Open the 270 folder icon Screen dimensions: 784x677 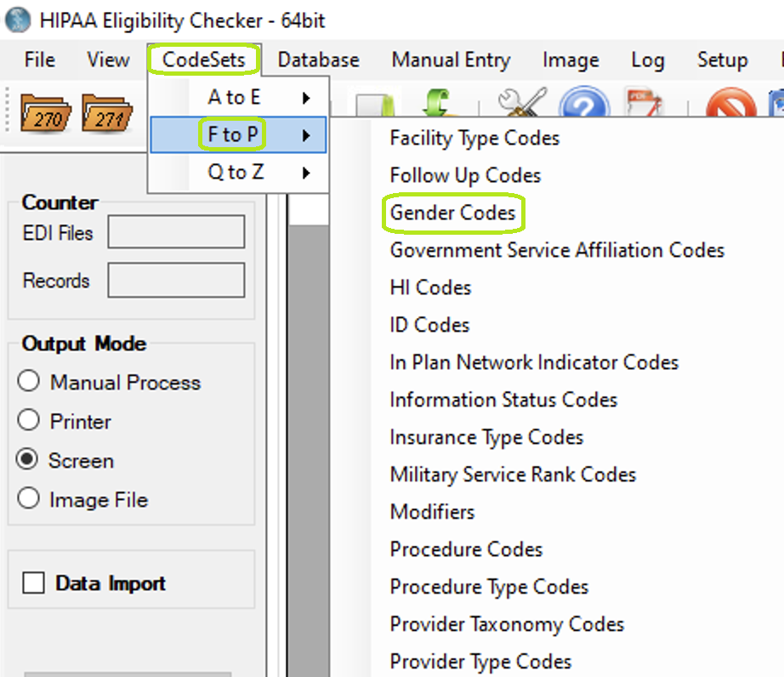point(46,113)
